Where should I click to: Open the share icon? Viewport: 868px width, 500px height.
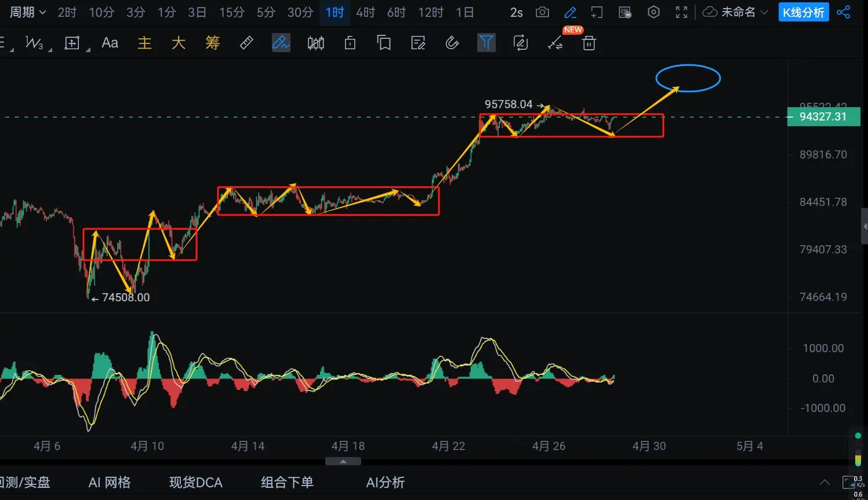[844, 12]
